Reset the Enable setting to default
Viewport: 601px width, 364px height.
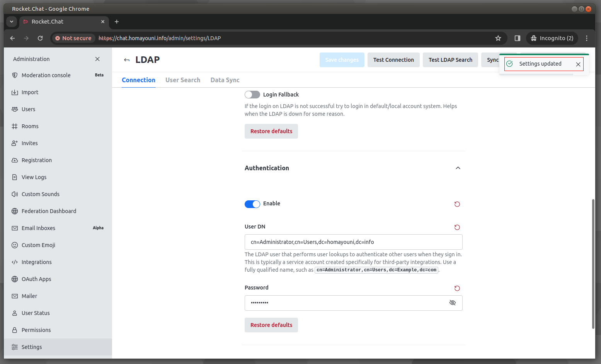click(x=457, y=204)
